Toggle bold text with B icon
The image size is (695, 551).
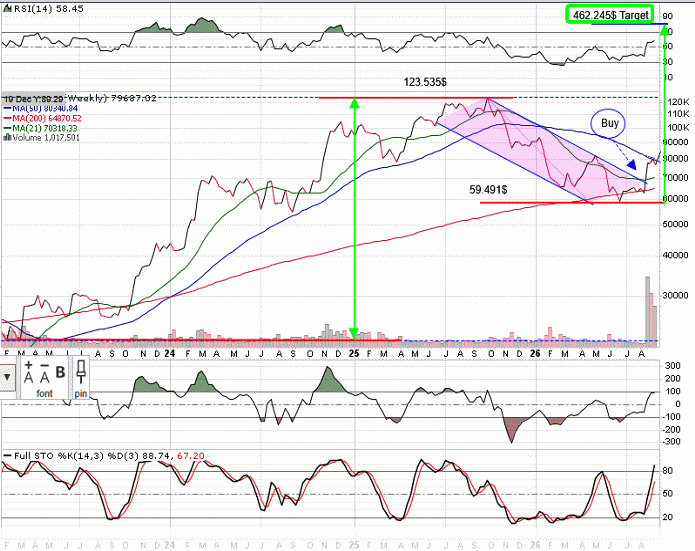60,372
